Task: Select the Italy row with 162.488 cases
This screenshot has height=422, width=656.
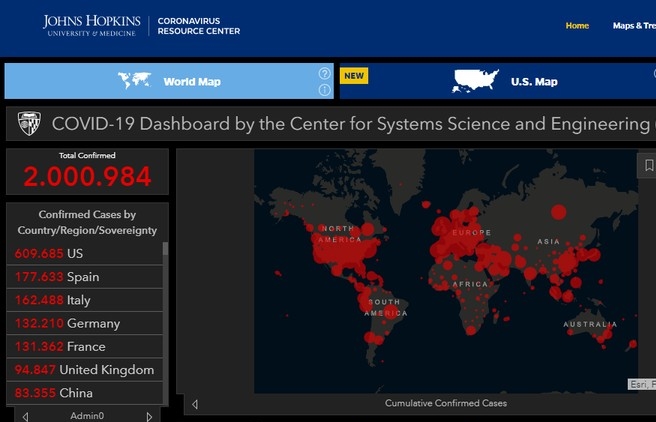Action: 85,300
